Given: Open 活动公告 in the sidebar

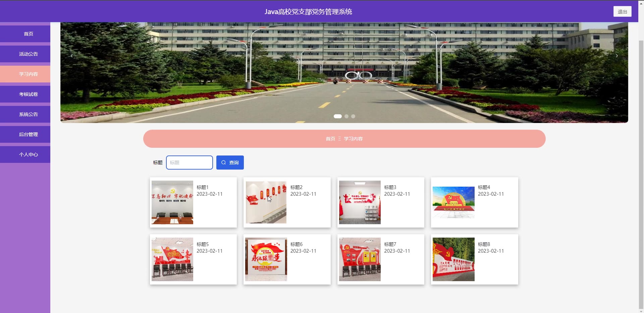Looking at the screenshot, I should point(25,54).
